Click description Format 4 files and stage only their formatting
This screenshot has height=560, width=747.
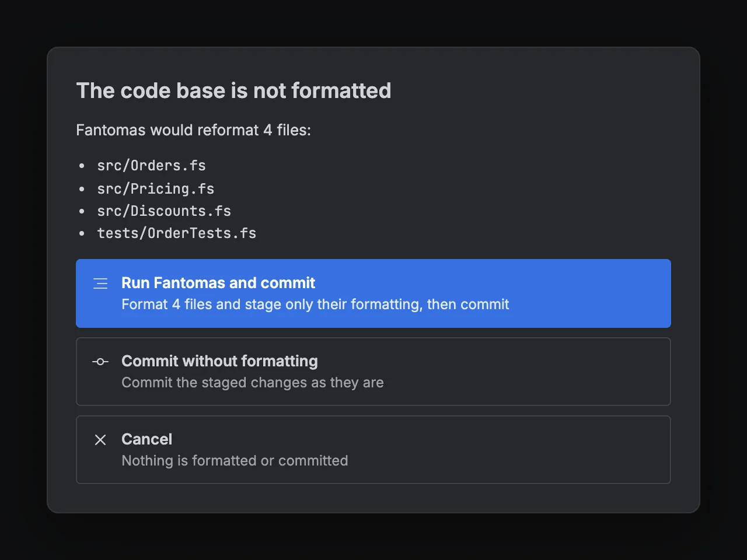point(315,304)
